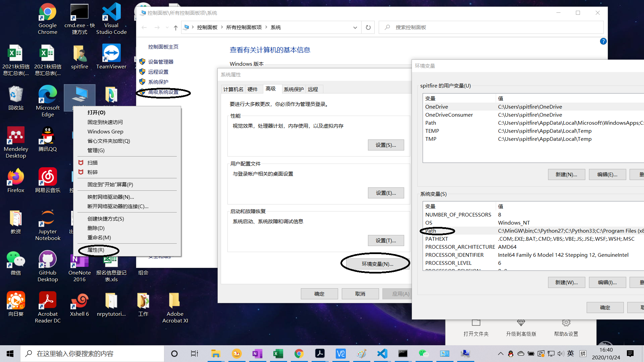
Task: Open 高级系统设置 link in sidebar
Action: [x=163, y=92]
